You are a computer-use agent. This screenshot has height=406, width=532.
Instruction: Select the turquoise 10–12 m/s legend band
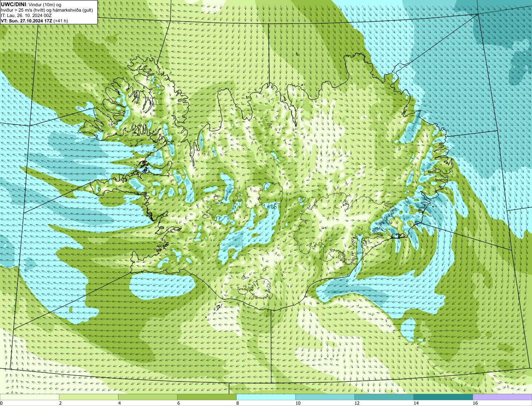(x=325, y=397)
